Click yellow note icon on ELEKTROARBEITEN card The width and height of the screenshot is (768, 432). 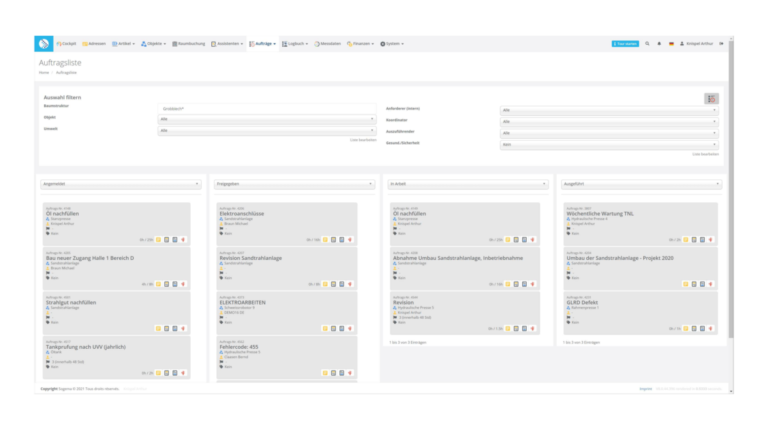(x=325, y=329)
